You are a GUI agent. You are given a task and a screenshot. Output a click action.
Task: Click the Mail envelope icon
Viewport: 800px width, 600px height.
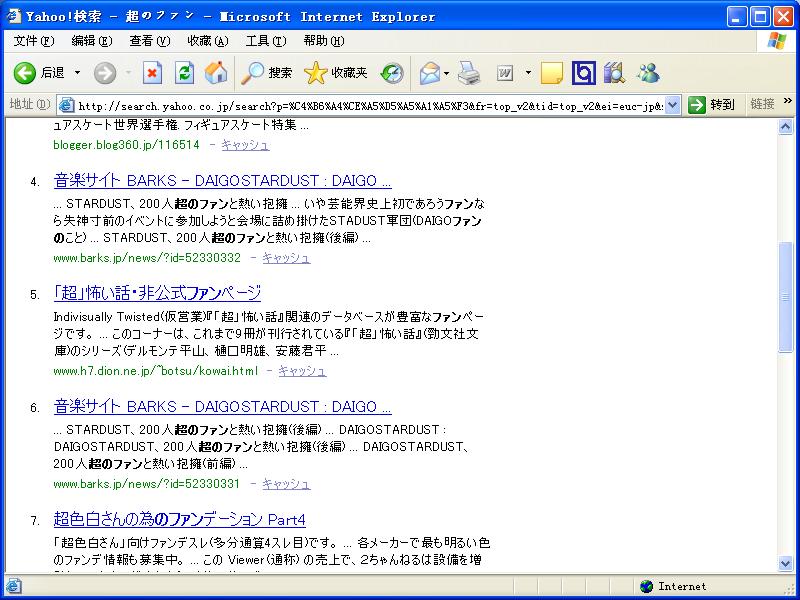click(x=430, y=73)
